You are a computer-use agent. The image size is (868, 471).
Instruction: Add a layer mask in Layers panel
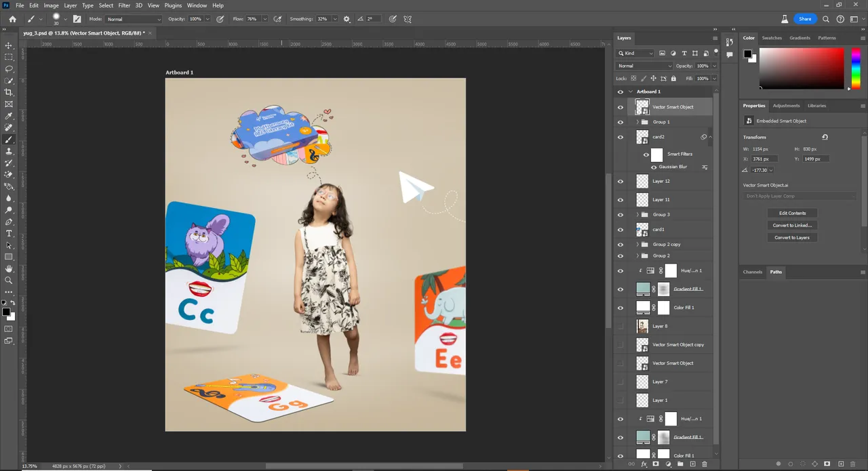click(x=656, y=464)
